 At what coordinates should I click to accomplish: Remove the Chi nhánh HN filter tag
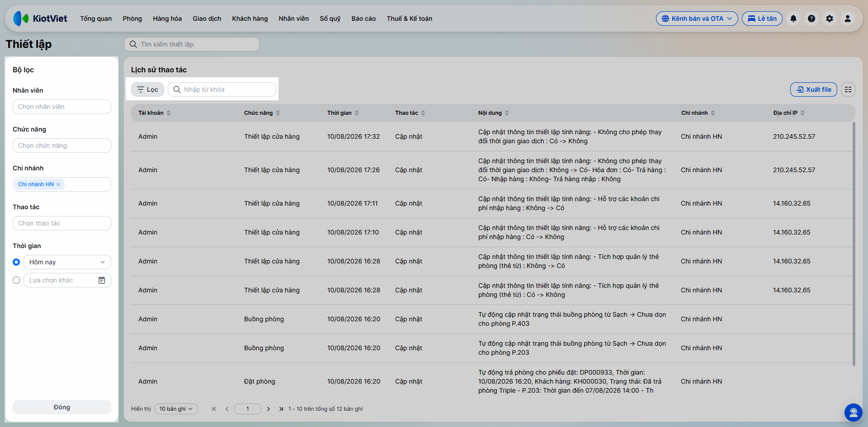pos(58,184)
